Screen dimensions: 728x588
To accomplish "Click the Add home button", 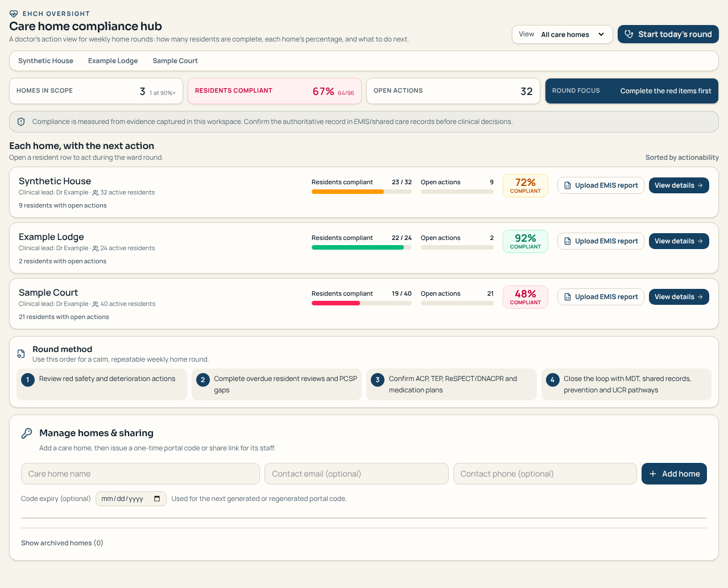I will point(674,474).
